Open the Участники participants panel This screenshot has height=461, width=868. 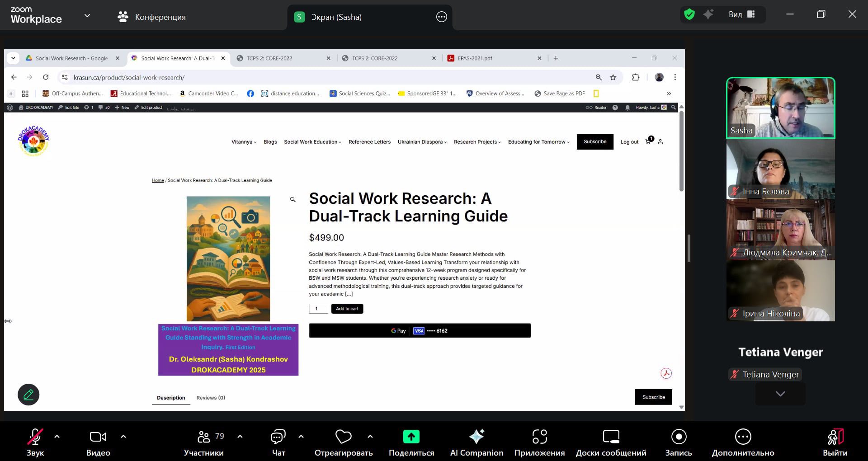[x=204, y=437]
